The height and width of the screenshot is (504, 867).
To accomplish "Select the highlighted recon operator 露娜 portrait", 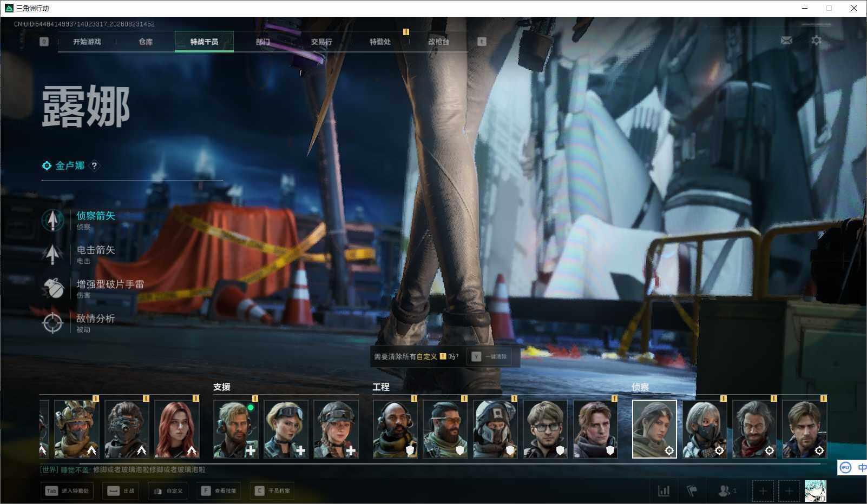I will point(654,429).
